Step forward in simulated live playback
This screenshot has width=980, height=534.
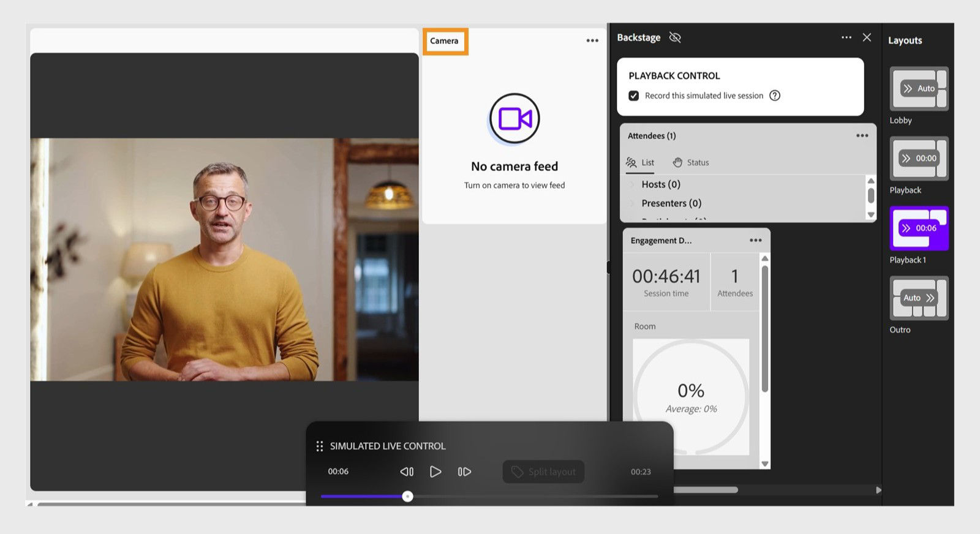[464, 472]
